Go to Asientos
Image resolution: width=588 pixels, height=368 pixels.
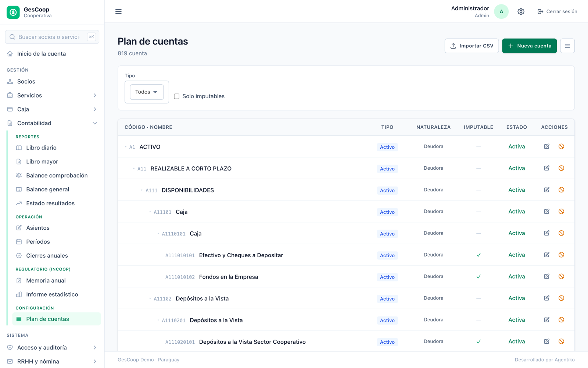(x=57, y=228)
